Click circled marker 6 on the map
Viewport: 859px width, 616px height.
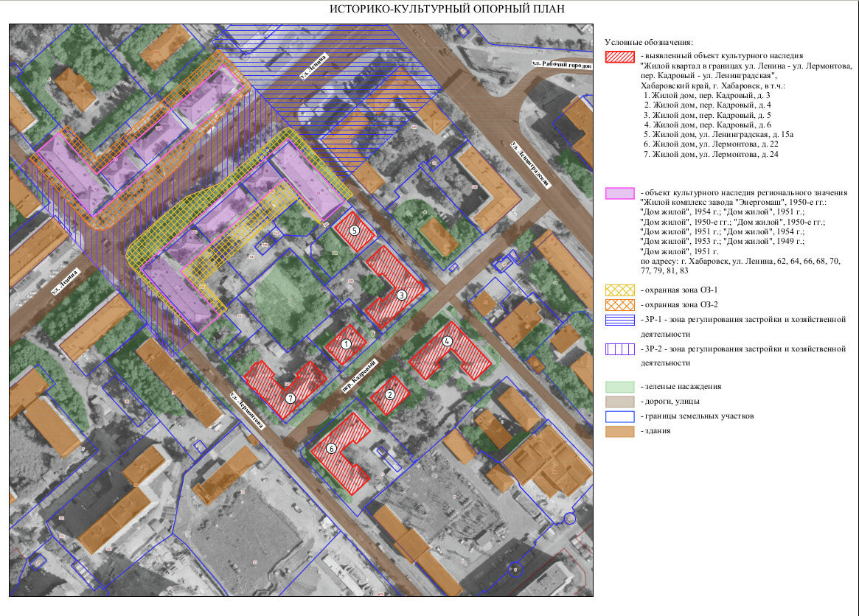331,449
